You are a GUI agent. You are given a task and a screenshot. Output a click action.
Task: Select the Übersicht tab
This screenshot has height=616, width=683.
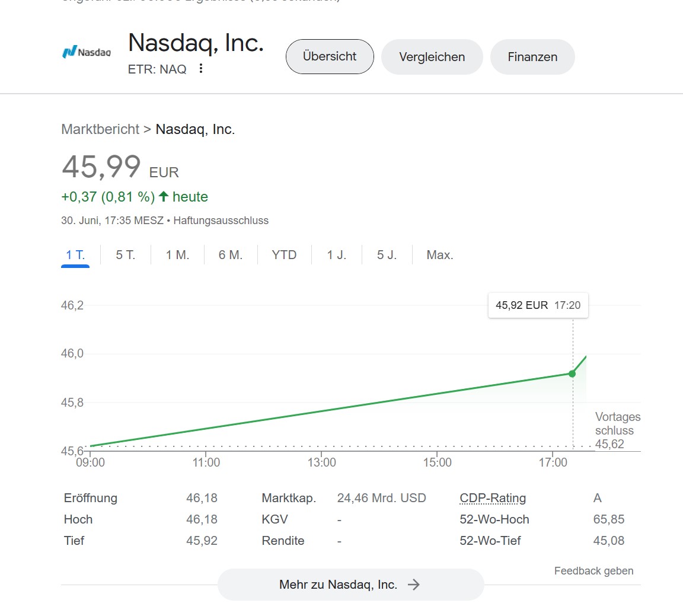pyautogui.click(x=330, y=57)
